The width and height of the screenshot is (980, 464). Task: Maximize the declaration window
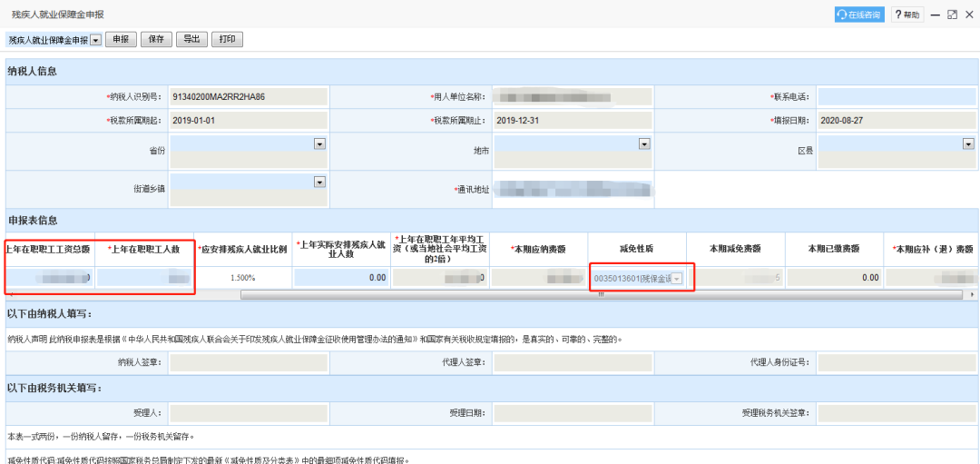point(952,15)
